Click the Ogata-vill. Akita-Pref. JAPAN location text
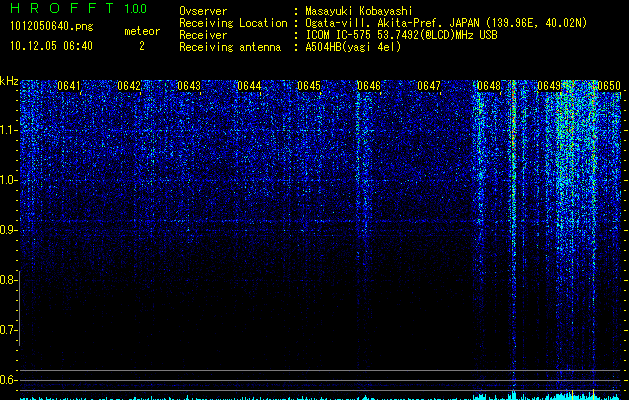Screen dimensions: 629x400 [446, 23]
